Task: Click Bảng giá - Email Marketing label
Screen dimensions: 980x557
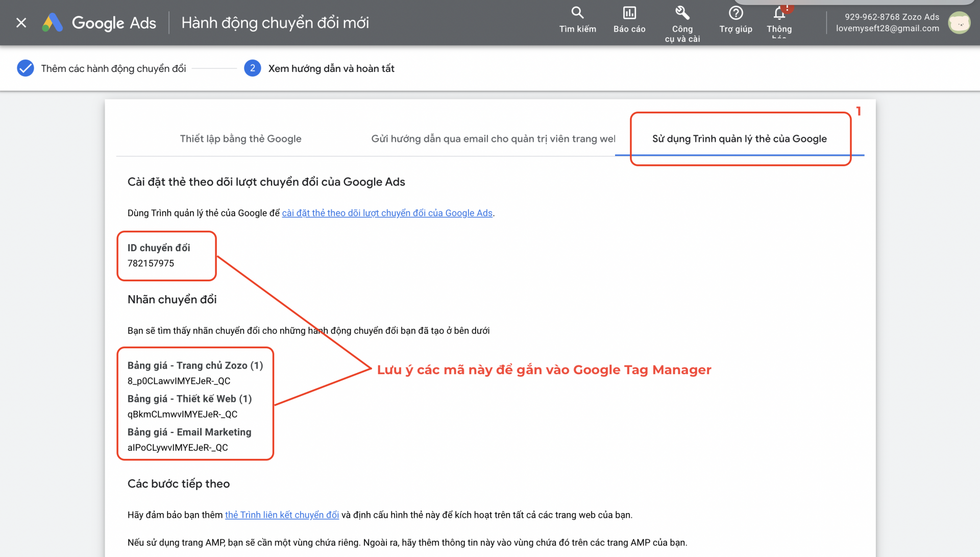Action: point(189,432)
